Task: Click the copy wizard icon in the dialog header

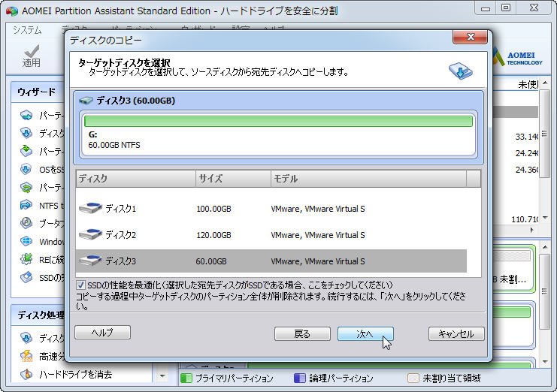Action: (x=461, y=71)
